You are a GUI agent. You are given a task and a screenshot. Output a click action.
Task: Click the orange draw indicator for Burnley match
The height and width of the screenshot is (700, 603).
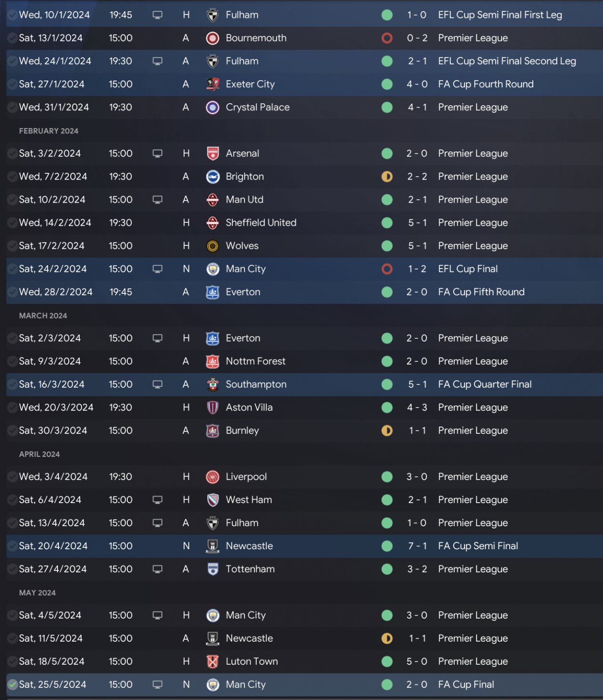[387, 431]
